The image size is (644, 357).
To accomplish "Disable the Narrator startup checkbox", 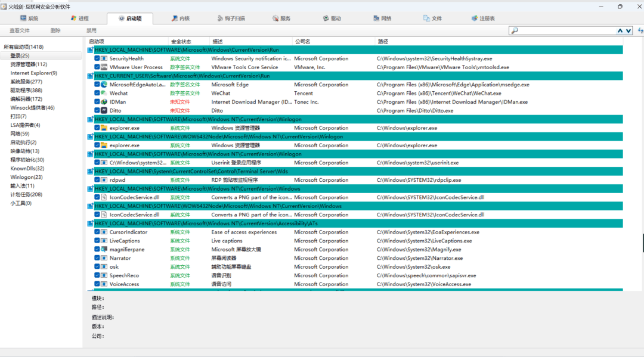I will (x=97, y=257).
